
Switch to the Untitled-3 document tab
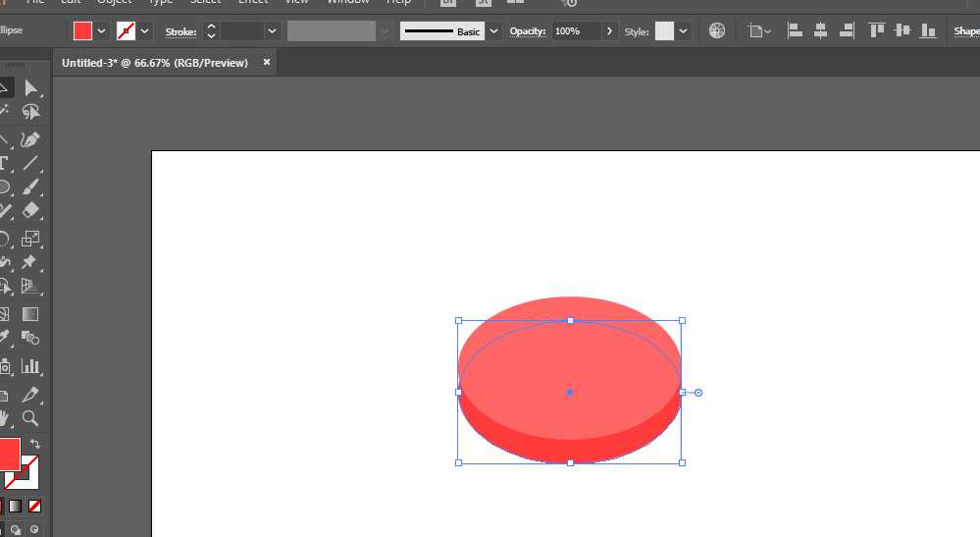pos(157,63)
